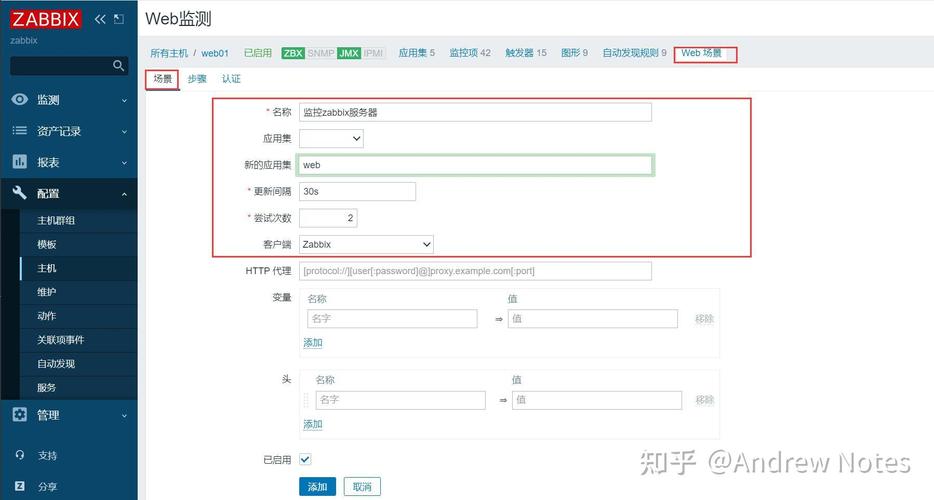Click the ZBX availability badge
Viewport: 934px width, 500px height.
click(x=292, y=53)
